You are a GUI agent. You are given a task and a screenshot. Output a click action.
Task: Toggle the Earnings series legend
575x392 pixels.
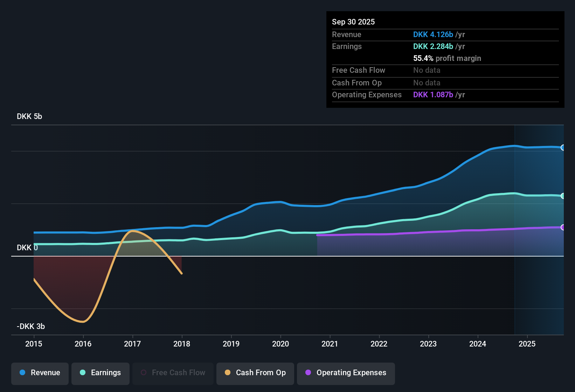point(101,373)
